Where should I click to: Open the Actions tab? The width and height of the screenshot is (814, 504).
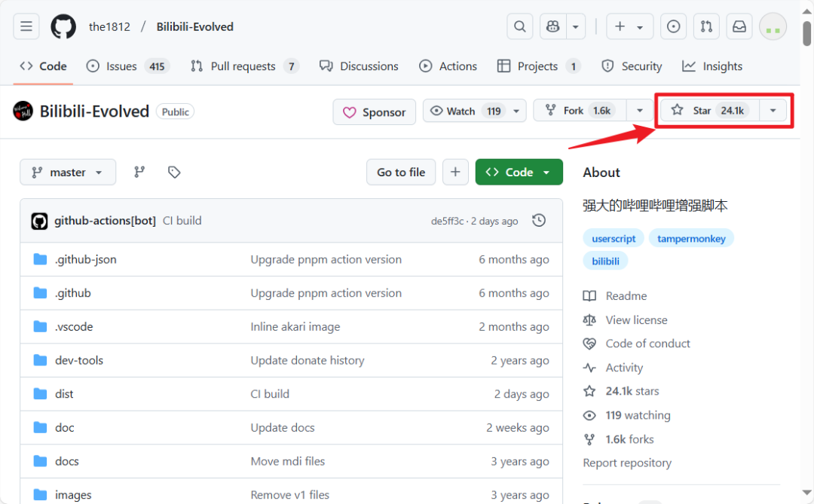point(448,66)
